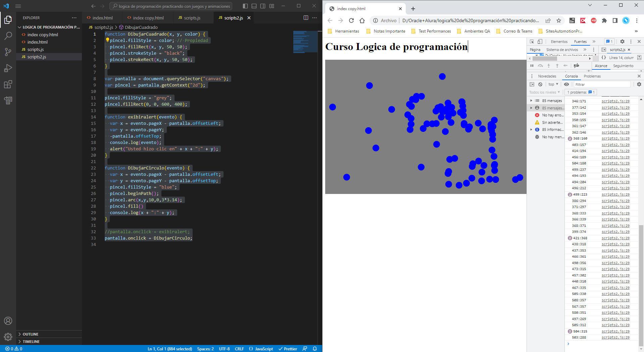Toggle the bottom panel from VS Code title bar

(254, 6)
